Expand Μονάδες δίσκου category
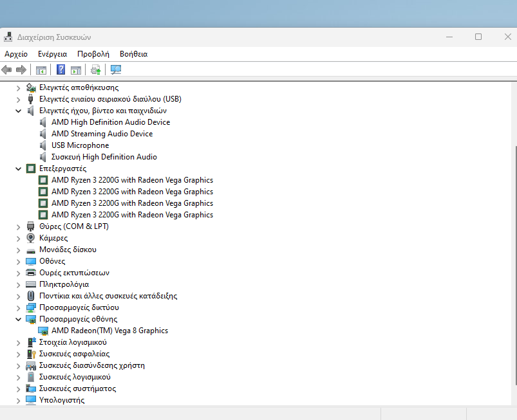Screen dimensions: 517x420 pyautogui.click(x=19, y=250)
